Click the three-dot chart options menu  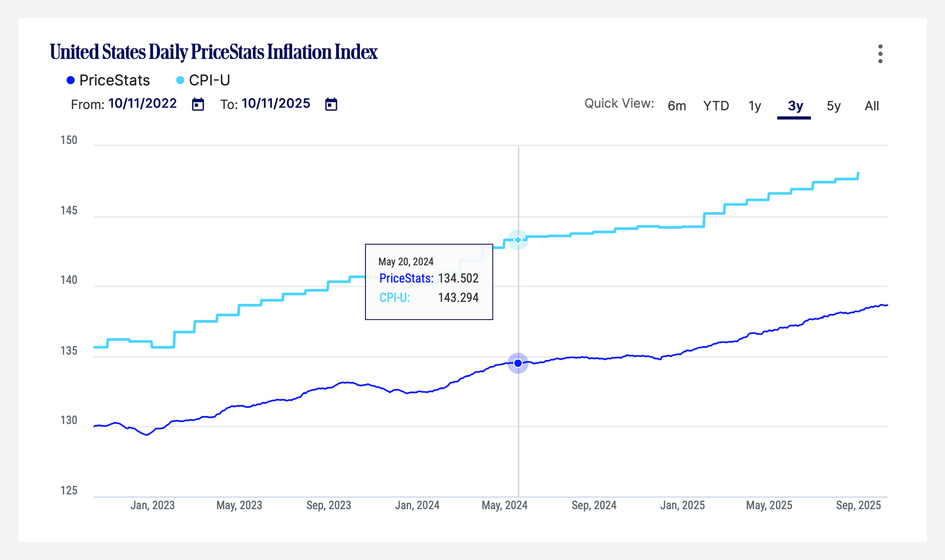(x=881, y=53)
